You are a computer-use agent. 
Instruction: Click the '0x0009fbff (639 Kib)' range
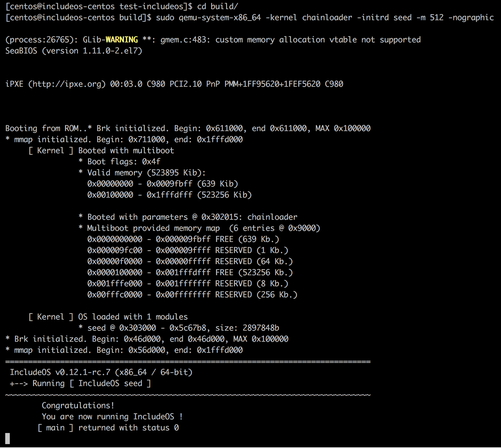[x=192, y=184]
